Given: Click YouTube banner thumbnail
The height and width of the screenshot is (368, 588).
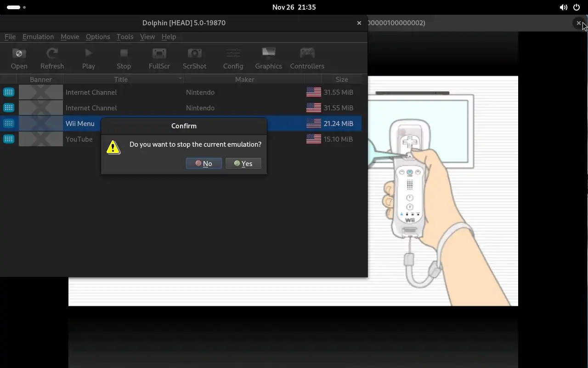Looking at the screenshot, I should 41,139.
